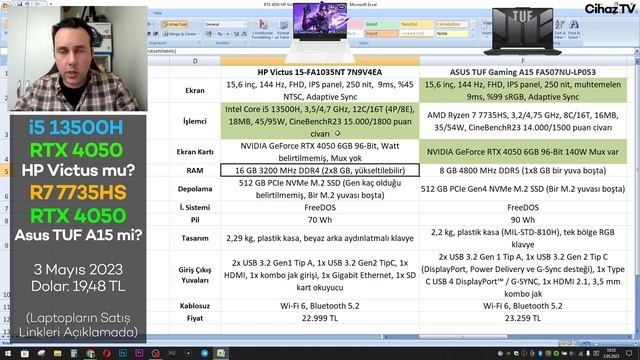Expand the cell styles gallery arrow

[x=473, y=34]
